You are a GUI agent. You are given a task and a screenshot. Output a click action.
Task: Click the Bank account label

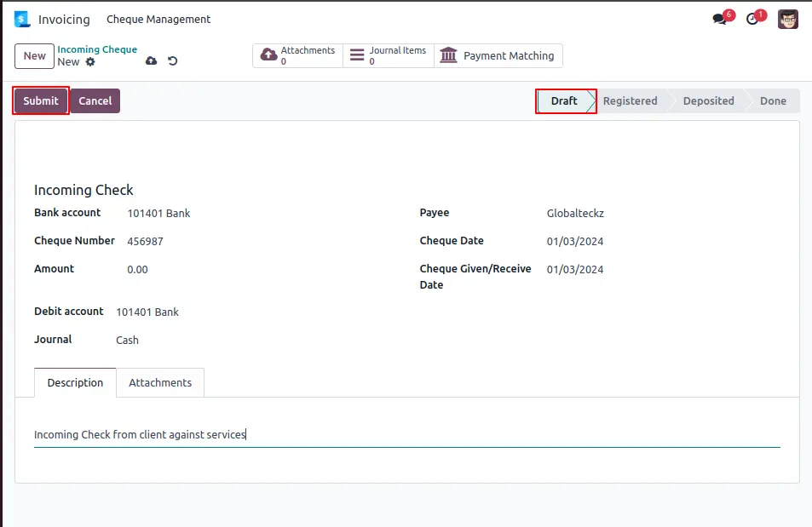click(x=67, y=213)
